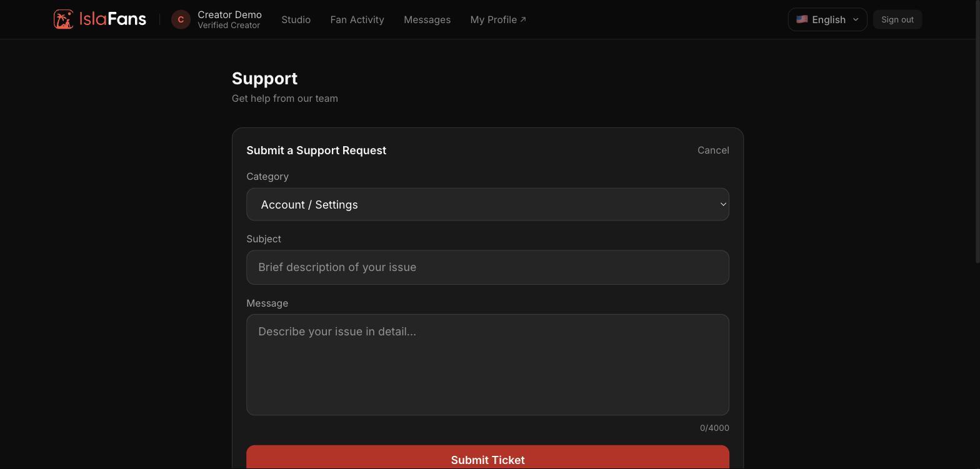Cancel the support request form
The height and width of the screenshot is (469, 980).
tap(713, 150)
